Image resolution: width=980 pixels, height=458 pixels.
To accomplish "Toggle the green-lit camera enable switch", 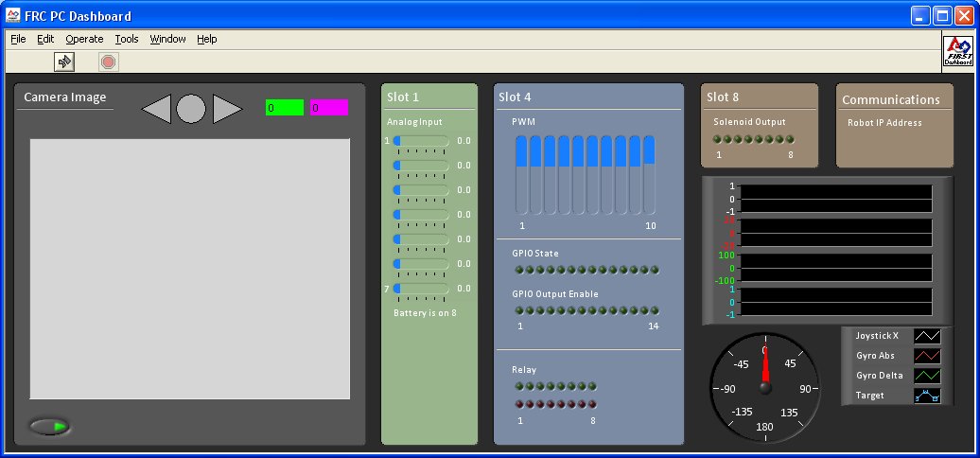I will click(x=50, y=427).
